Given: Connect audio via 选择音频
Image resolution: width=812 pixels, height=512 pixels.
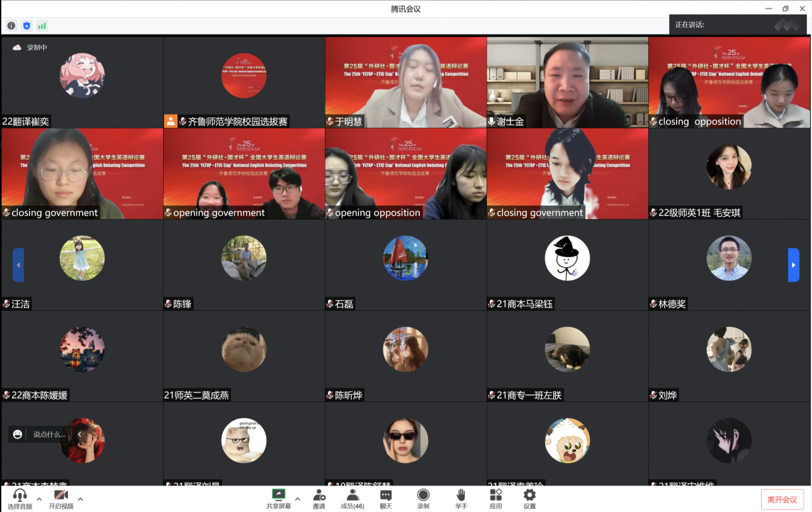Looking at the screenshot, I should pyautogui.click(x=20, y=499).
